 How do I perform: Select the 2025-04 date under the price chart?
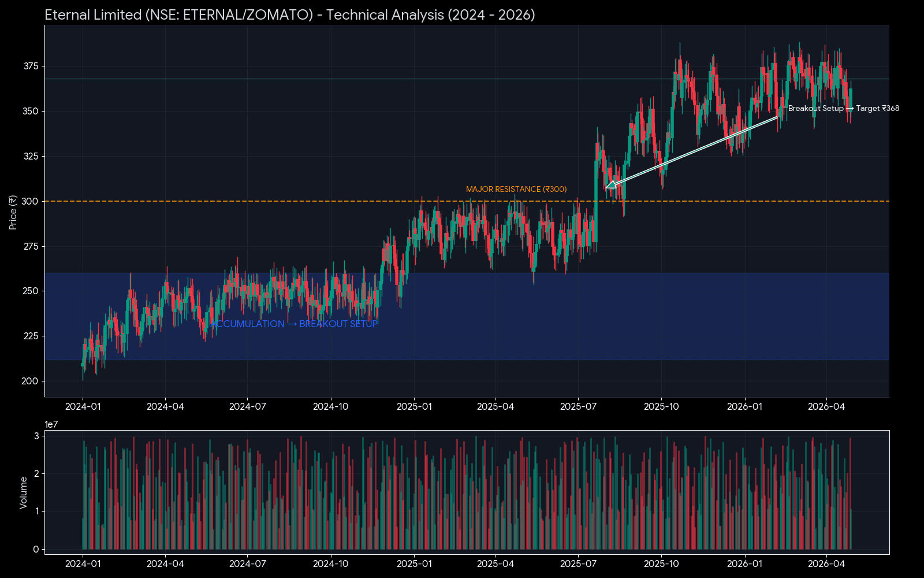tap(495, 407)
